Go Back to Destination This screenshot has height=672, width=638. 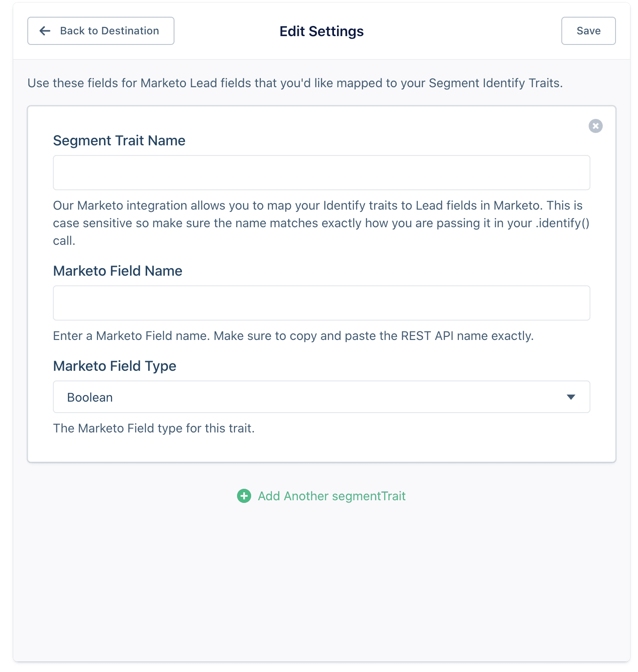tap(100, 31)
